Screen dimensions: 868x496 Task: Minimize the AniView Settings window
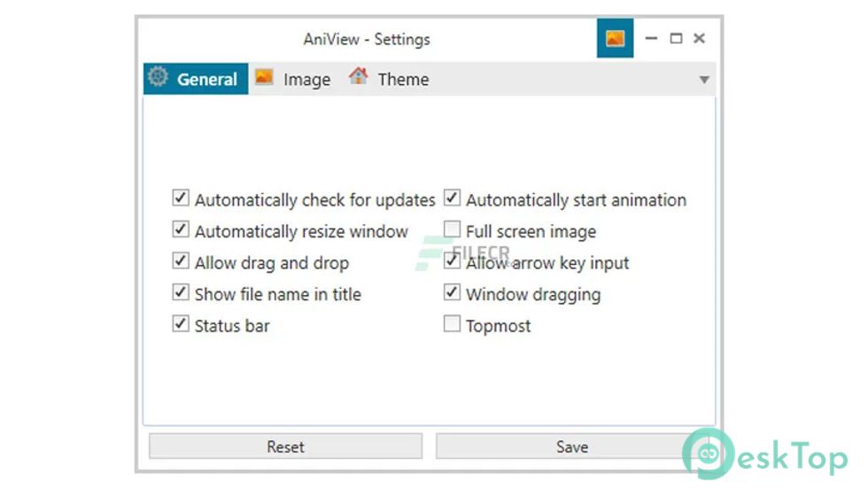tap(651, 38)
